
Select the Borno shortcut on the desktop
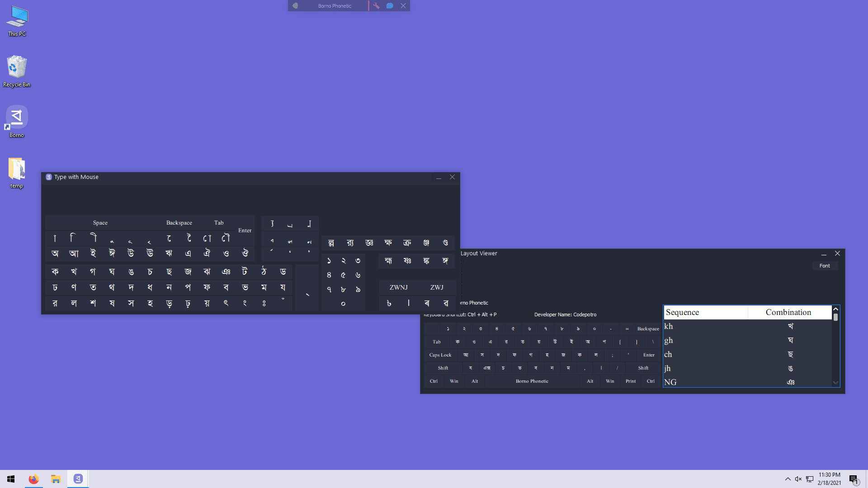(x=17, y=122)
